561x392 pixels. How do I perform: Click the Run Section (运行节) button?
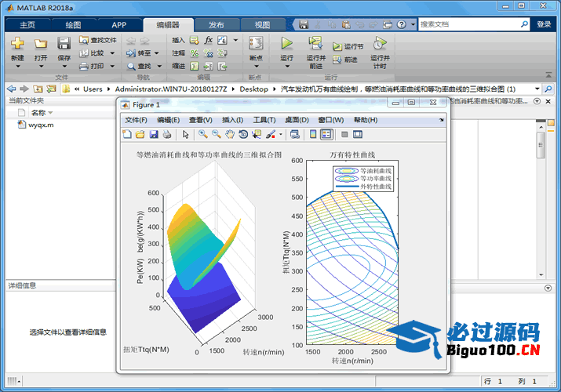tap(348, 46)
